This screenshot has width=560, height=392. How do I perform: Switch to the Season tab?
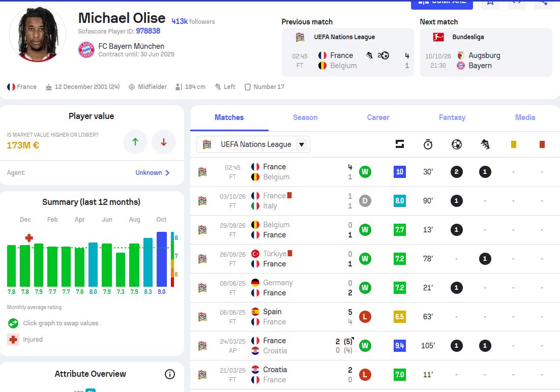[305, 117]
